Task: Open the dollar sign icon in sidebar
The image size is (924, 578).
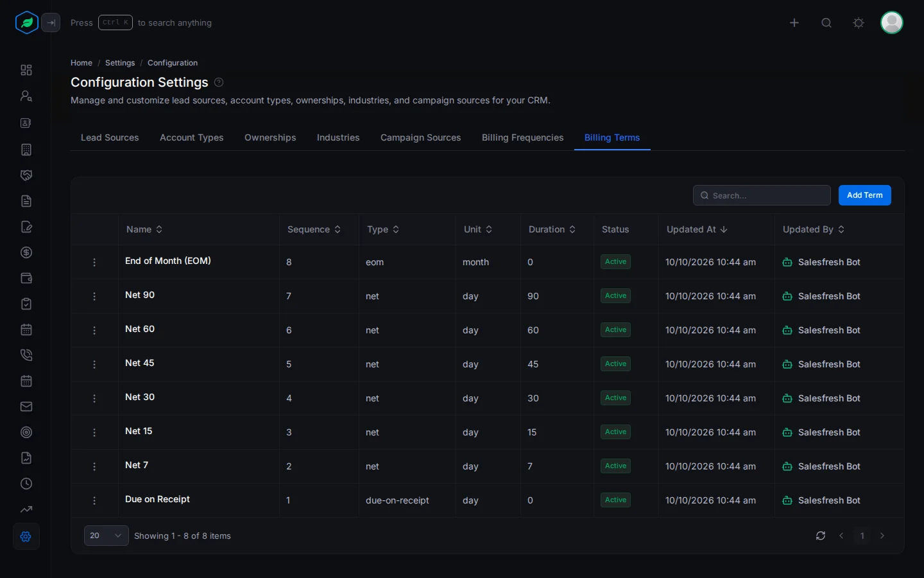Action: click(x=26, y=252)
